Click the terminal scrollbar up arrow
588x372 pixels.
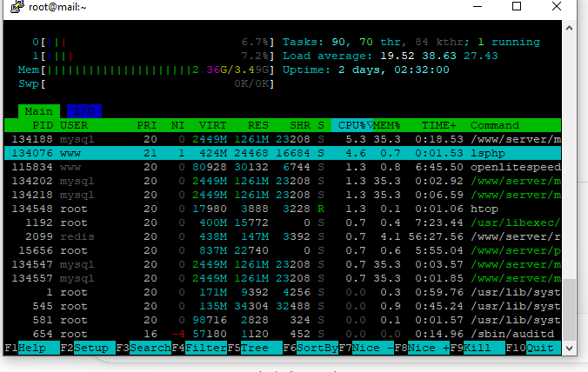(569, 28)
